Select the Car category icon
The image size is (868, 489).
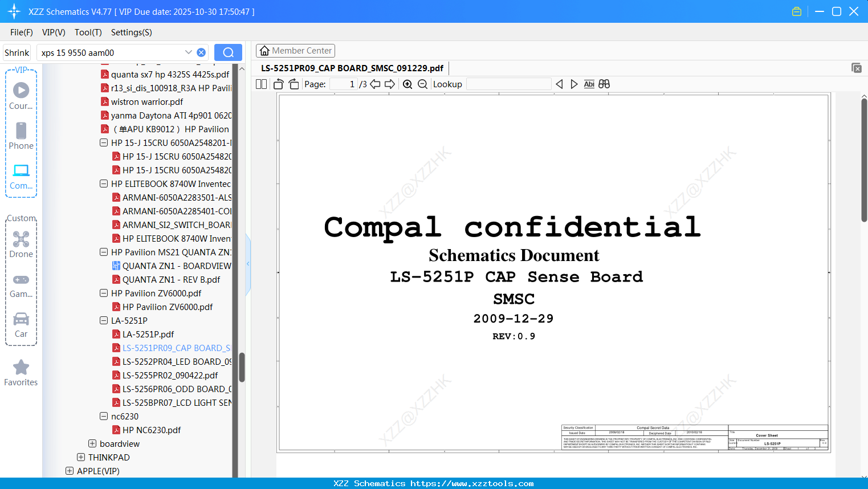(21, 325)
